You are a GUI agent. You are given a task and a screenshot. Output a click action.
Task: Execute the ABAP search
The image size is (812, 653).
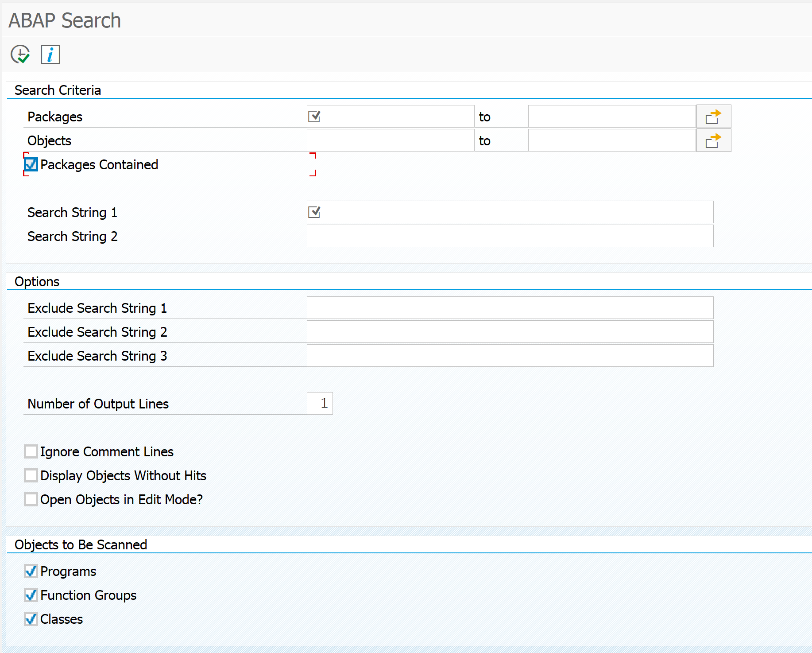tap(20, 54)
